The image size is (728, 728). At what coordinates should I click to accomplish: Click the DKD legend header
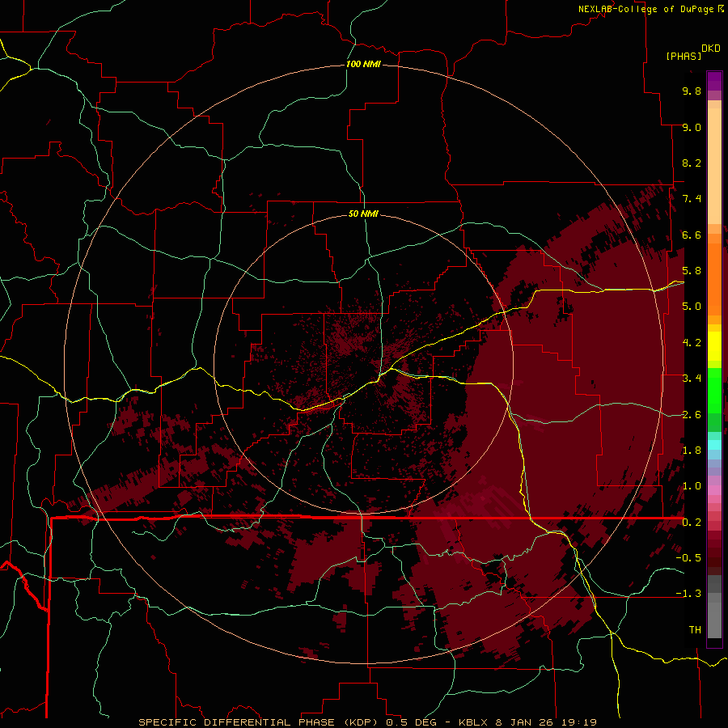click(711, 49)
